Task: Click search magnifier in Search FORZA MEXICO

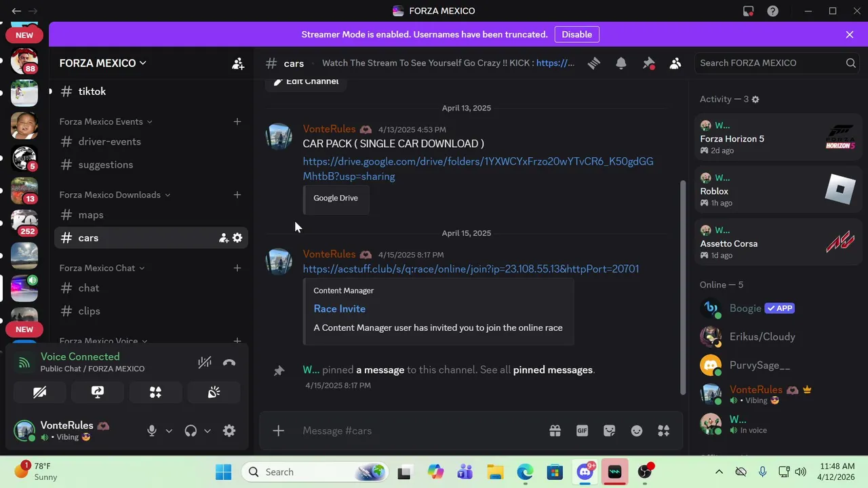Action: coord(850,63)
